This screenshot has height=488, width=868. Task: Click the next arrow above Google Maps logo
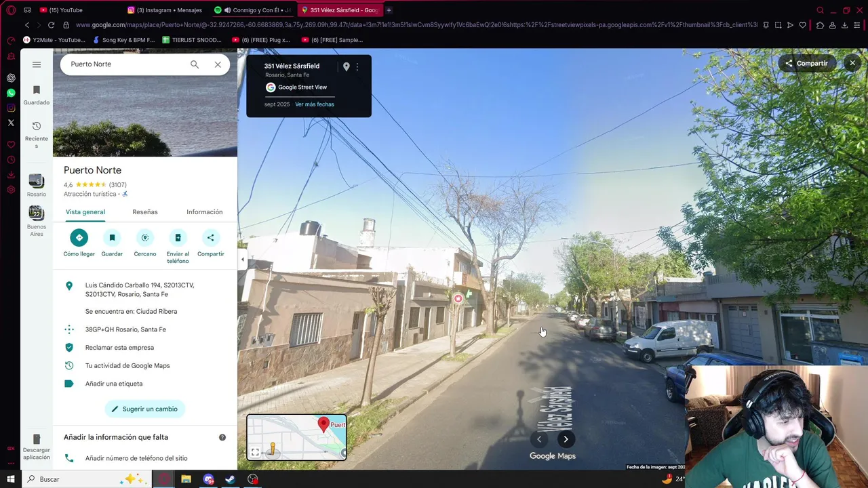click(566, 439)
